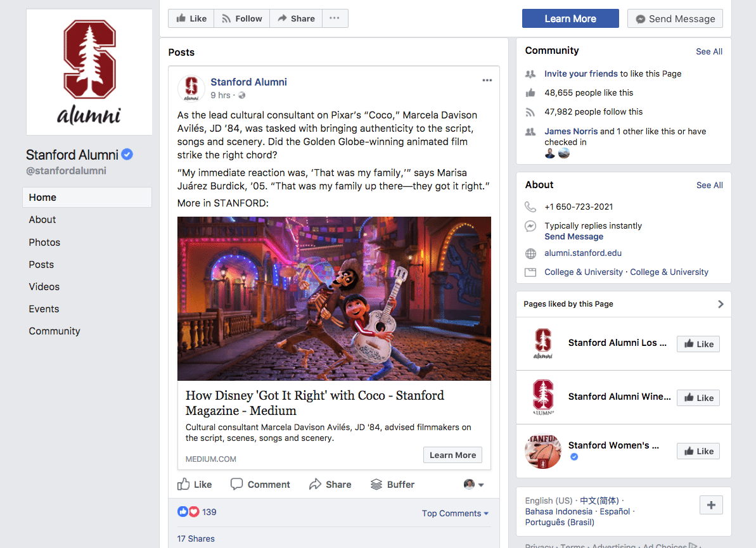
Task: Open the Invite your friends link
Action: click(x=580, y=73)
